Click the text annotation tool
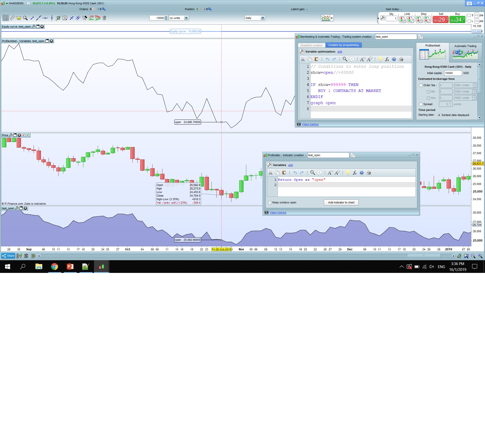This screenshot has width=485, height=448. click(x=65, y=18)
